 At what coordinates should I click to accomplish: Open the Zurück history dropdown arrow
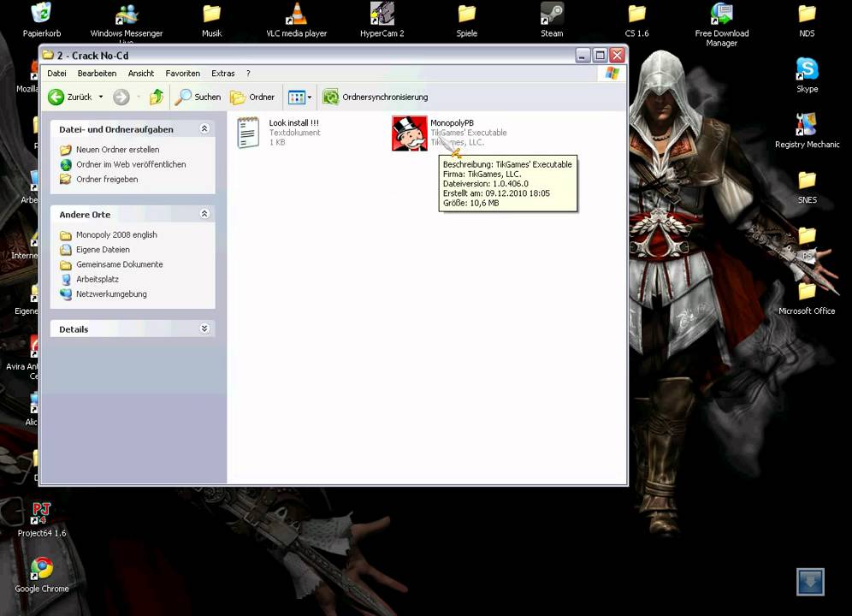click(101, 98)
